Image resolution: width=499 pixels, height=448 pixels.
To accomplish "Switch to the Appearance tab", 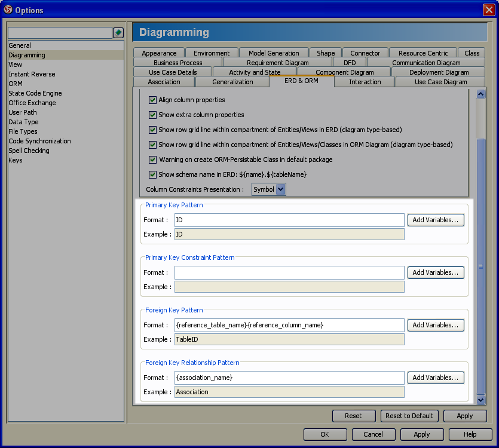I will coord(158,52).
